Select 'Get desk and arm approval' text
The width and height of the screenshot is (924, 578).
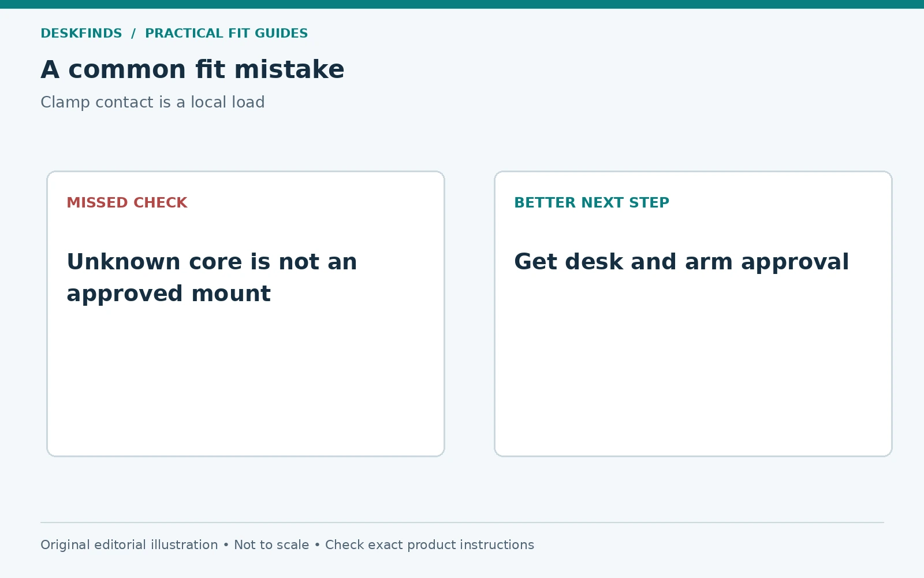click(x=681, y=262)
